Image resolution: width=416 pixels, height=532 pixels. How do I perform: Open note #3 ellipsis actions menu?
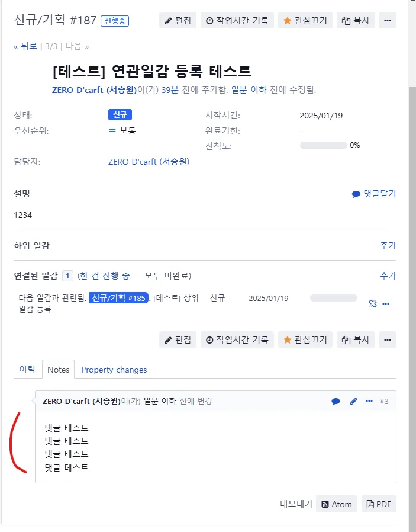(369, 401)
